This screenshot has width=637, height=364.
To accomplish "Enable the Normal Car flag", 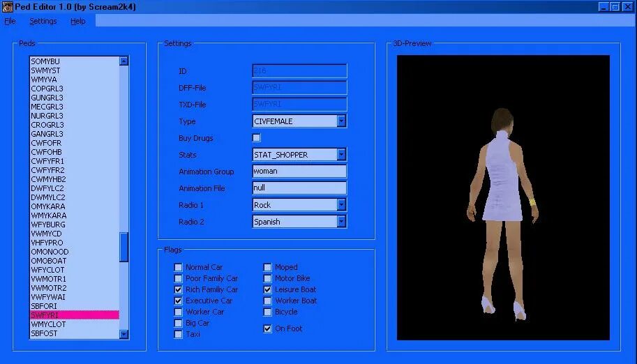I will click(x=178, y=267).
